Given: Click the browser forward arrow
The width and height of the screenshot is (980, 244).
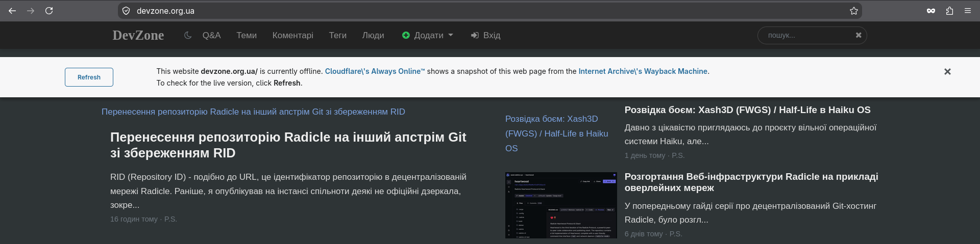Looking at the screenshot, I should tap(31, 11).
